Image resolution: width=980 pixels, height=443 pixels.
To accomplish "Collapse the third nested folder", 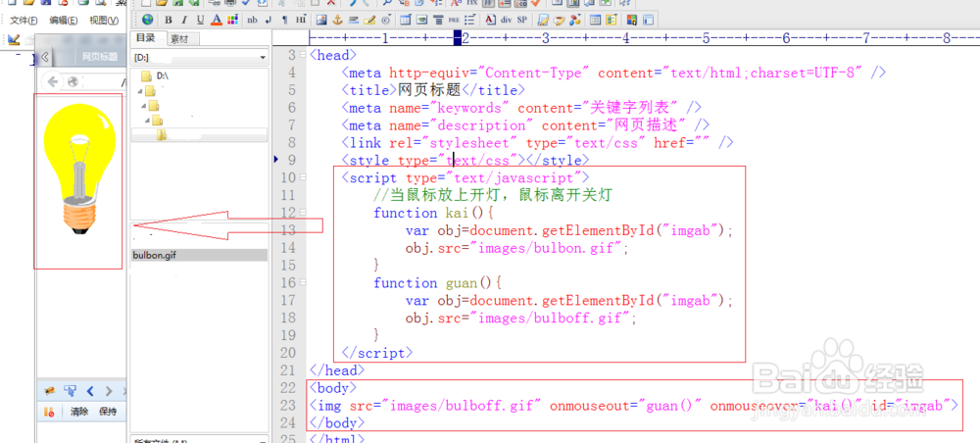I will click(148, 120).
